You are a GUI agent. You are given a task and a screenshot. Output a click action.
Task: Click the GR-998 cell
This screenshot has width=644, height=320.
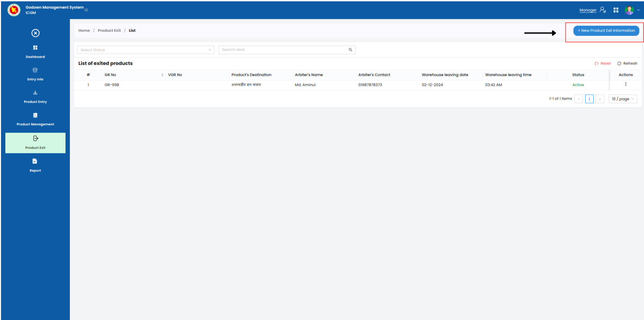coord(112,85)
